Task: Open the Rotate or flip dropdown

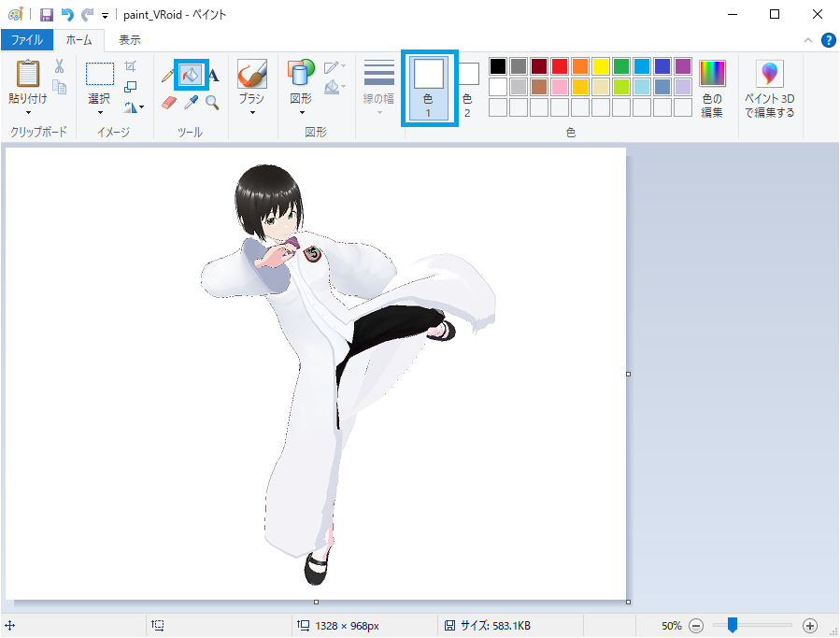Action: (133, 107)
